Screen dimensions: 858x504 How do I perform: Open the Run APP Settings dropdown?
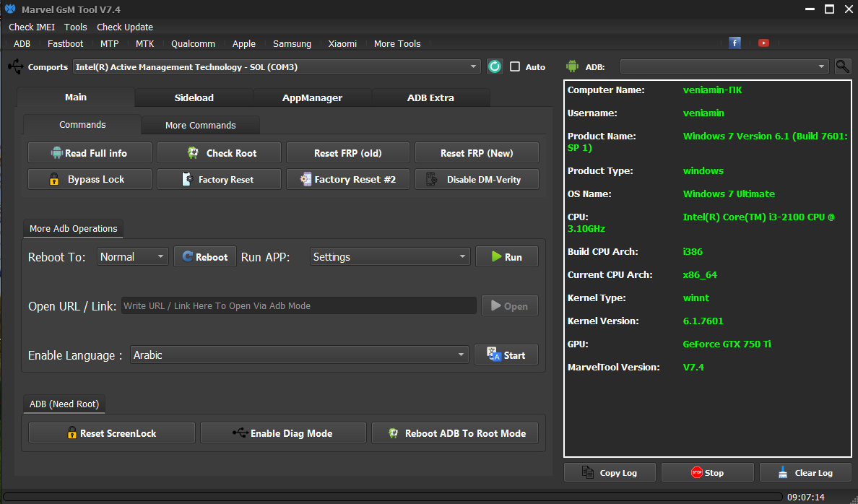click(x=389, y=256)
